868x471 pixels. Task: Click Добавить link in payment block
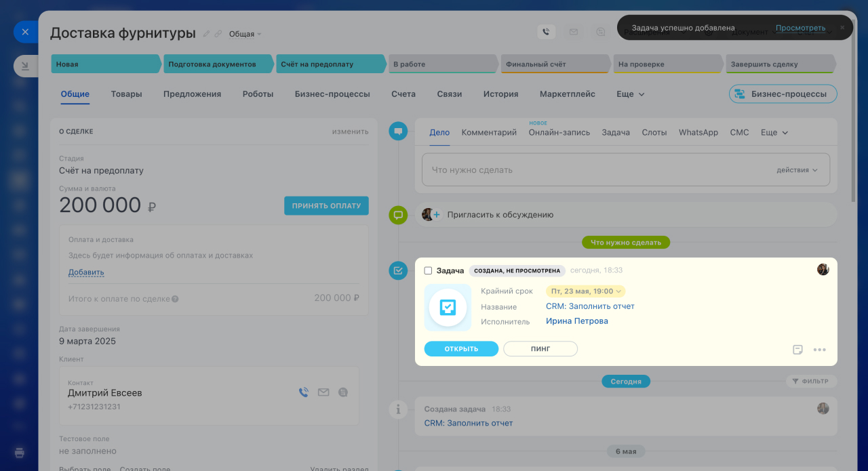pyautogui.click(x=86, y=272)
